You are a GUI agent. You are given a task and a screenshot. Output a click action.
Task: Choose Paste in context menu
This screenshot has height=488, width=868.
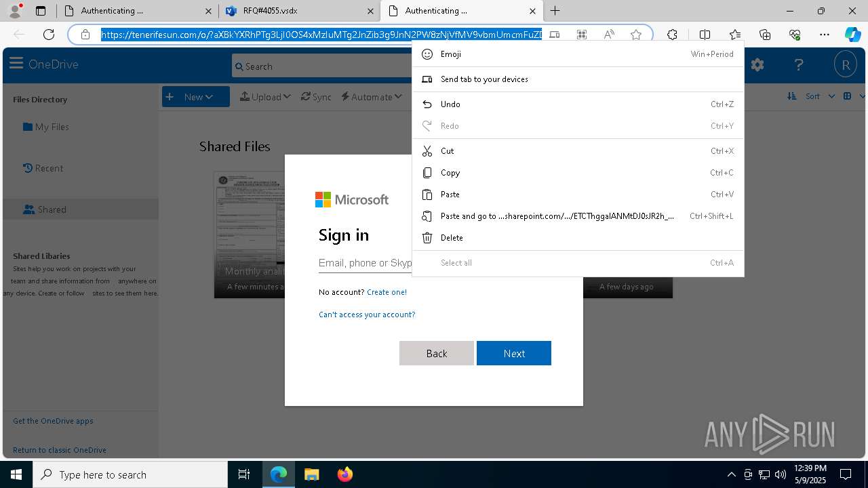coord(578,195)
